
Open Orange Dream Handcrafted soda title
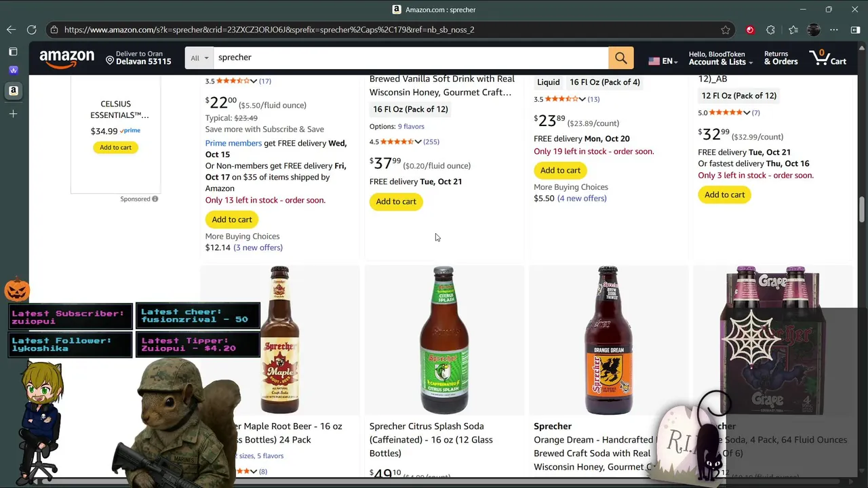coord(593,453)
